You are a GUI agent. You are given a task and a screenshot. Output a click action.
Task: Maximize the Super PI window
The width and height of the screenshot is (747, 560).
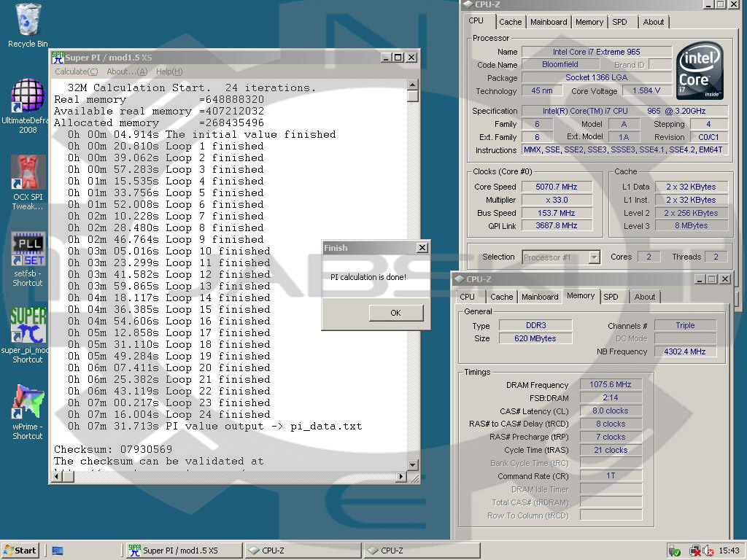398,58
